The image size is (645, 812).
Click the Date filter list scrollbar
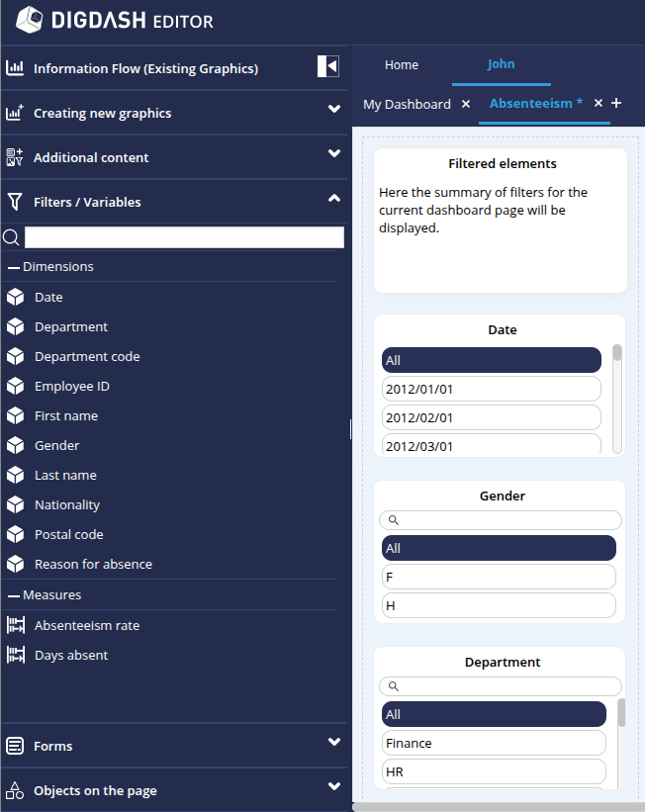(617, 354)
